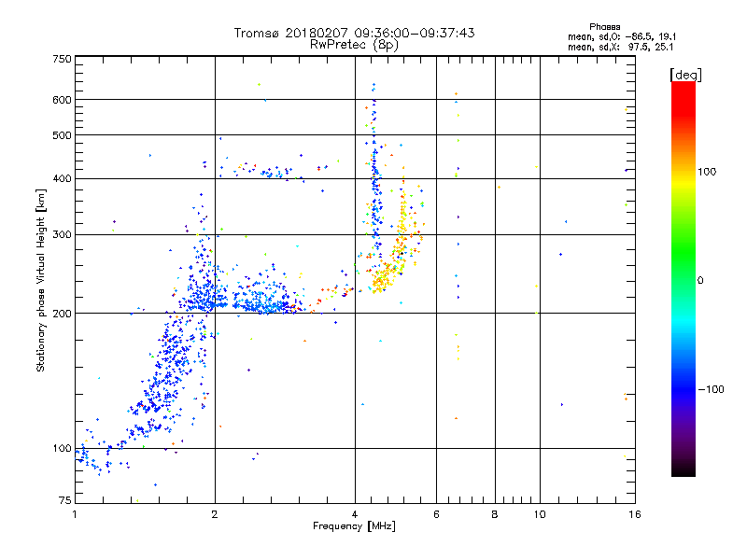Click the x-axis tick label "8"
Viewport: 747px width, 560px height.
(x=495, y=514)
